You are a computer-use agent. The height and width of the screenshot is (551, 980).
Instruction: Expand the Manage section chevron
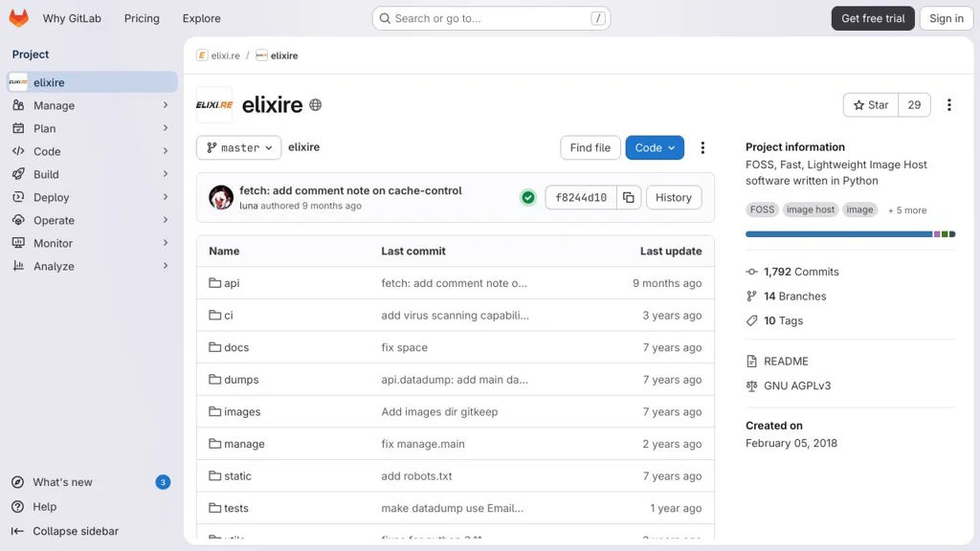coord(166,105)
